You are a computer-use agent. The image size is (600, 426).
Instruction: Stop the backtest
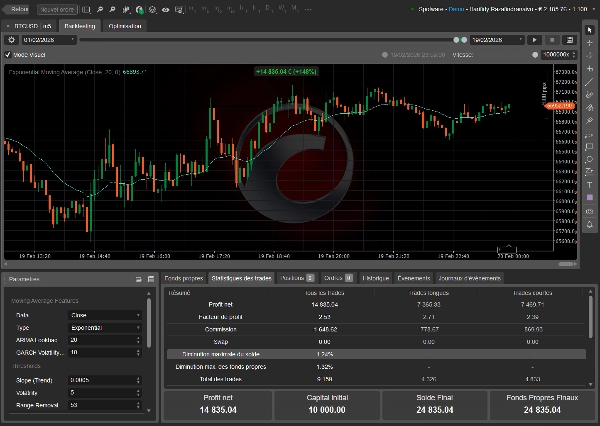click(x=552, y=40)
